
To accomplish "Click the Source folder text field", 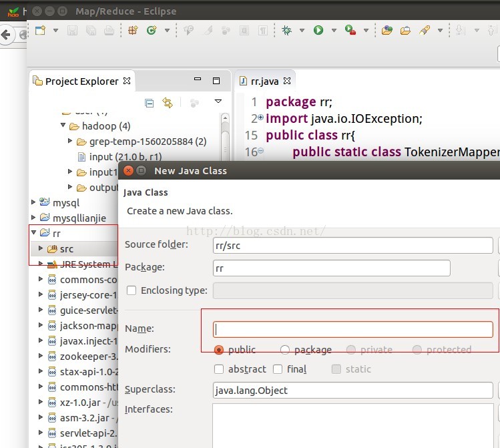I will coord(352,246).
